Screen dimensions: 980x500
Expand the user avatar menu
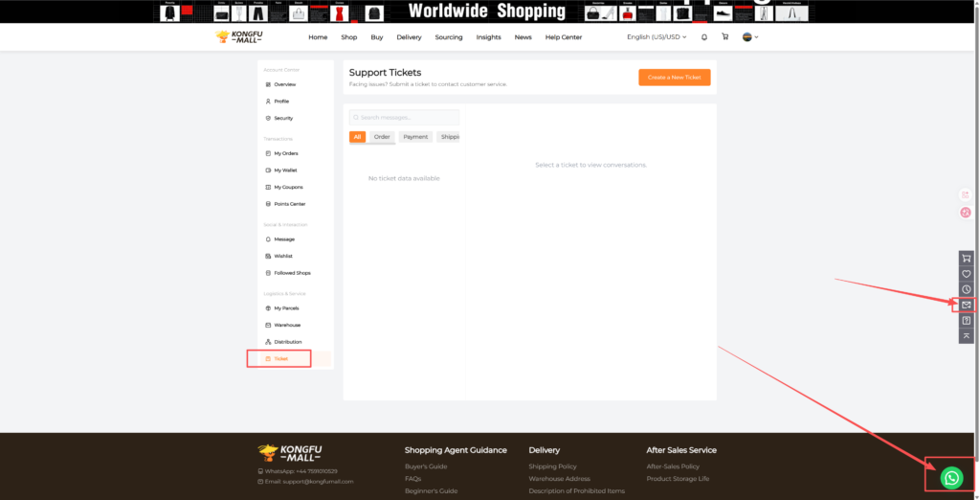750,37
